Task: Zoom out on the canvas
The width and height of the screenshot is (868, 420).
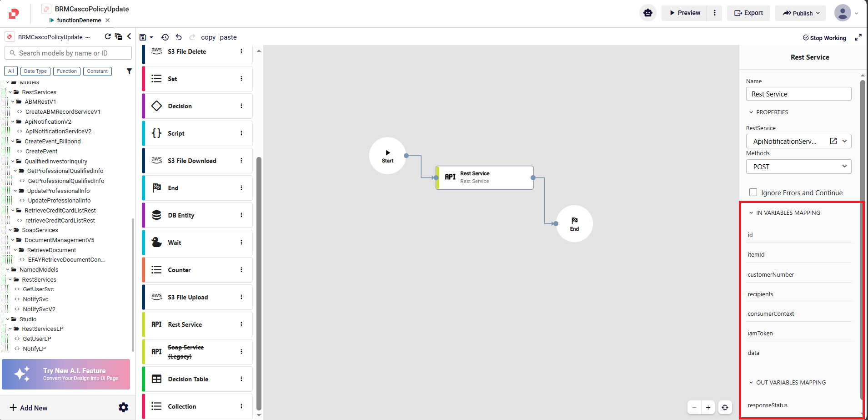Action: [x=694, y=407]
